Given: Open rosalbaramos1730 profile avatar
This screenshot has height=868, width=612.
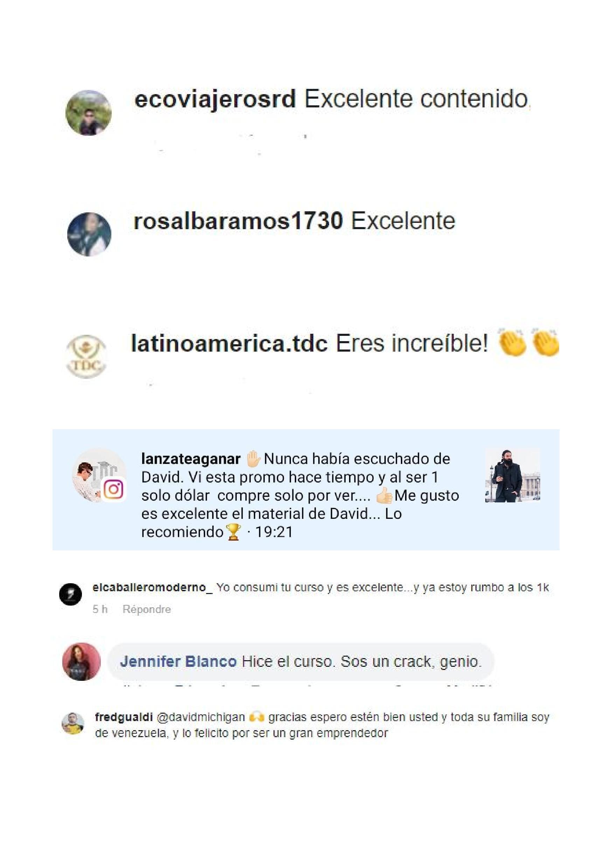Looking at the screenshot, I should [x=89, y=234].
